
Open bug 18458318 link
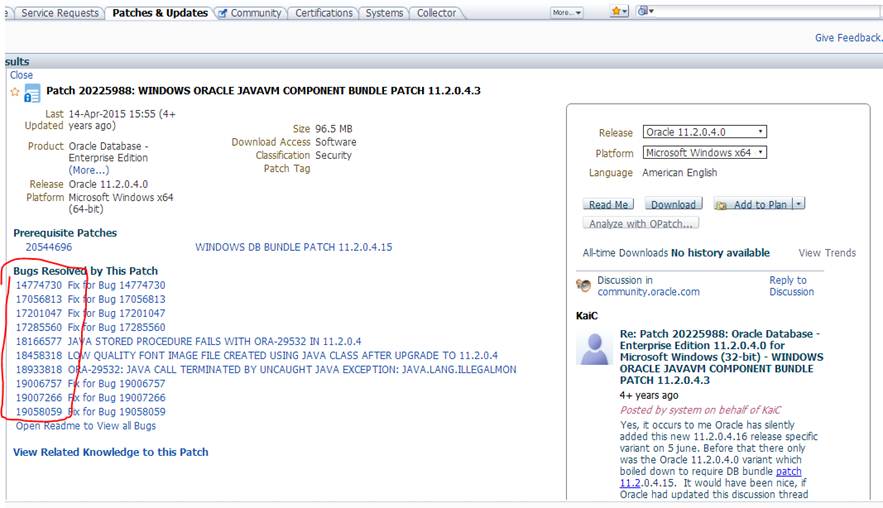pos(38,355)
